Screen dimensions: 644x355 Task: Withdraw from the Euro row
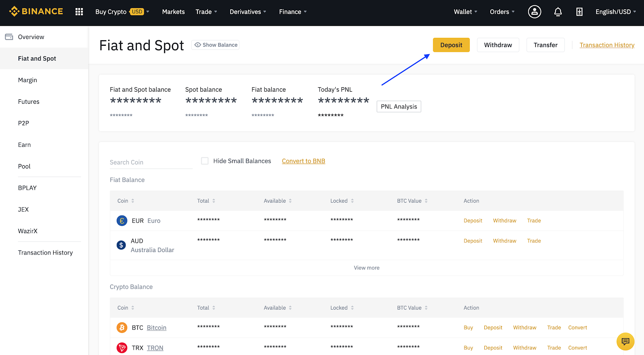(x=505, y=221)
